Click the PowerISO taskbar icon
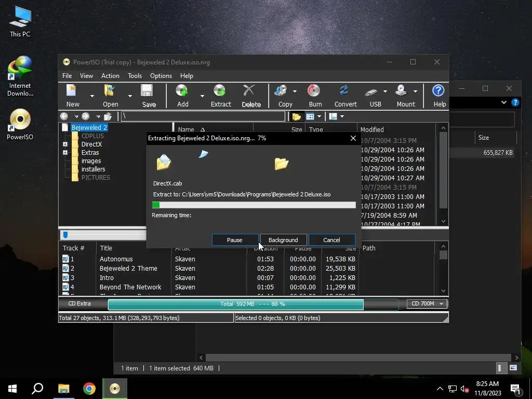 [115, 389]
